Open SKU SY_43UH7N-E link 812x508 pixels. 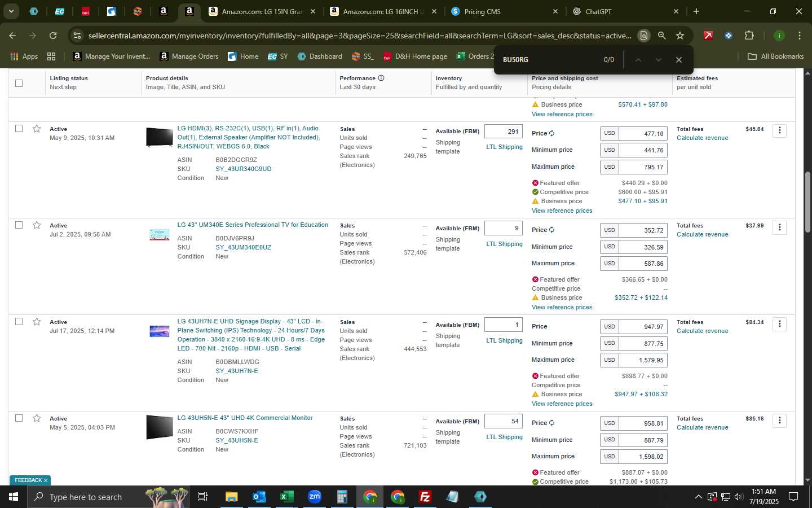point(237,371)
